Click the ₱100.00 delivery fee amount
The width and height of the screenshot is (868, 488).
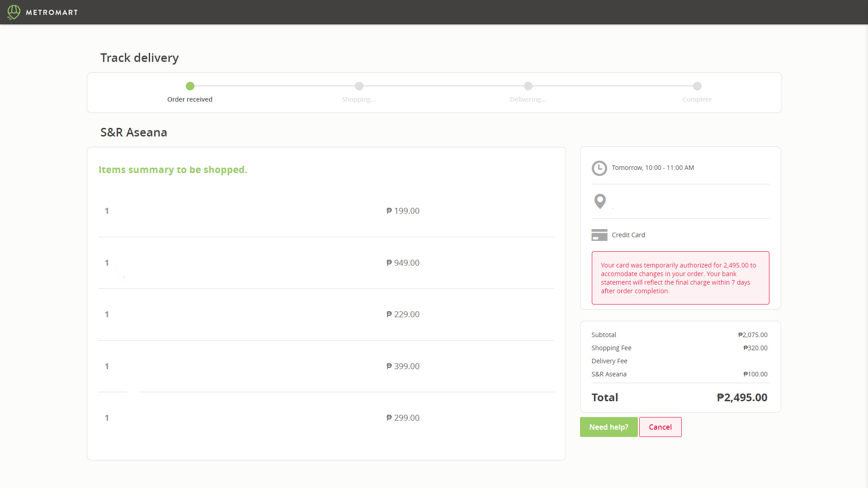755,374
